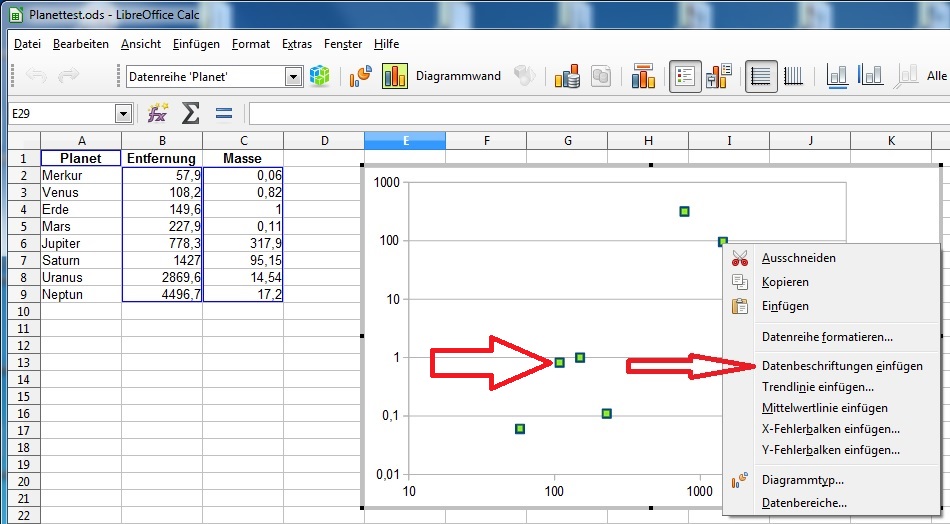950x524 pixels.
Task: Open the Einfügen menu in menu bar
Action: coord(196,44)
